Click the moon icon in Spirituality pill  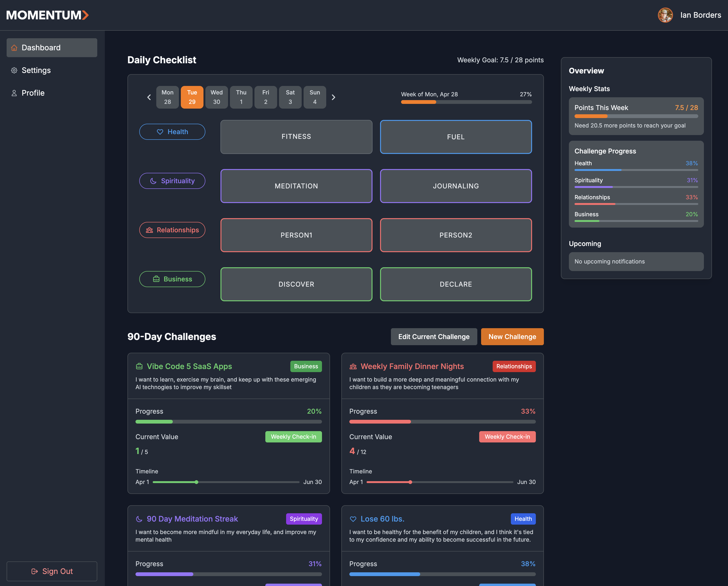[x=153, y=181]
